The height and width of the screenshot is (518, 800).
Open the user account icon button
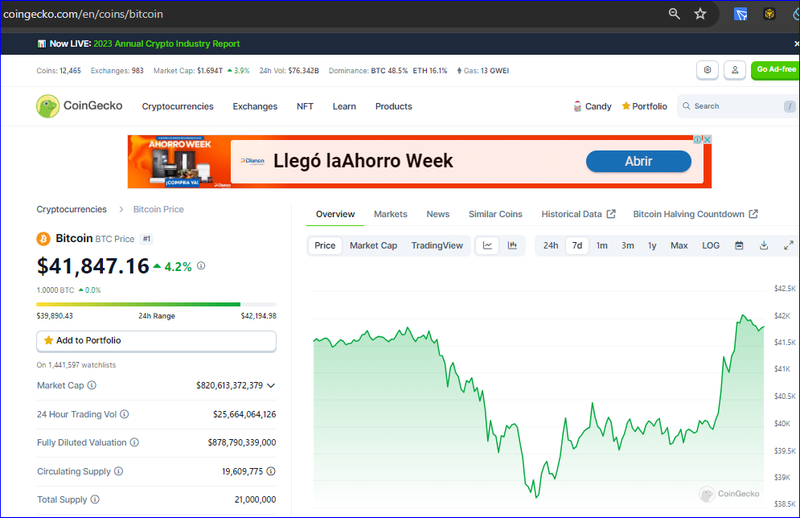[735, 70]
